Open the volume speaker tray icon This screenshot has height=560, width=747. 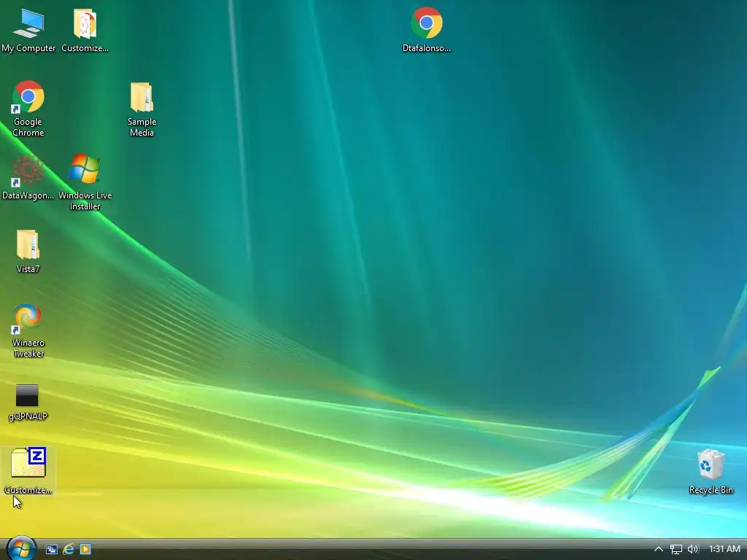tap(693, 549)
